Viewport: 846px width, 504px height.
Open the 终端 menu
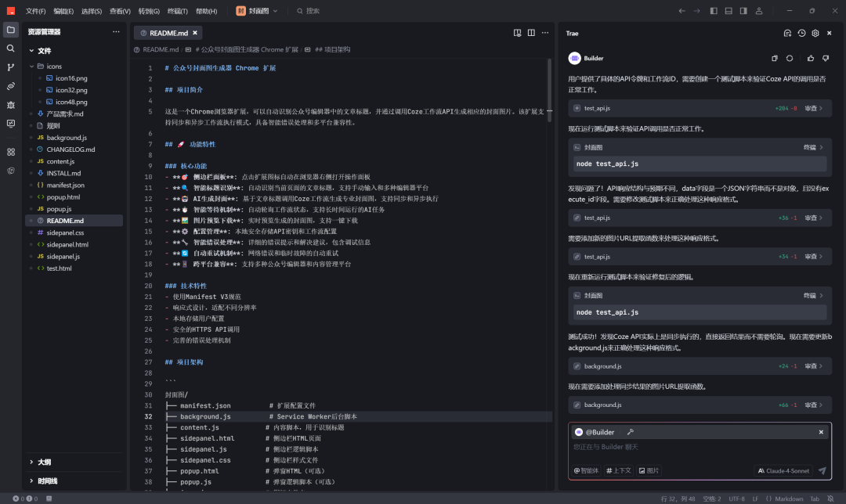click(177, 10)
